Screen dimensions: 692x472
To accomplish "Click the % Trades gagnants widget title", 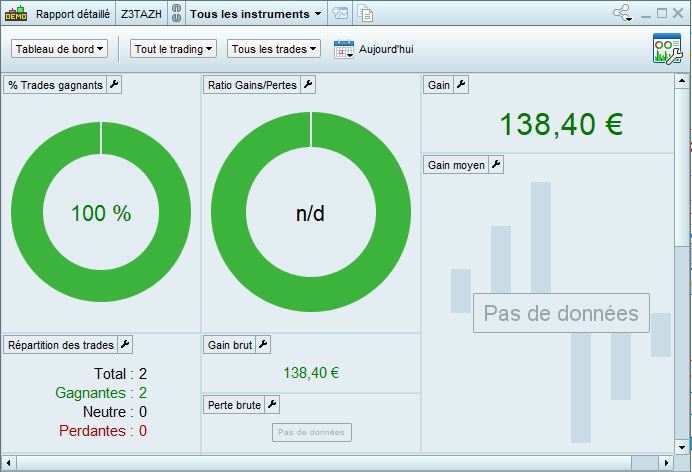I will click(55, 85).
